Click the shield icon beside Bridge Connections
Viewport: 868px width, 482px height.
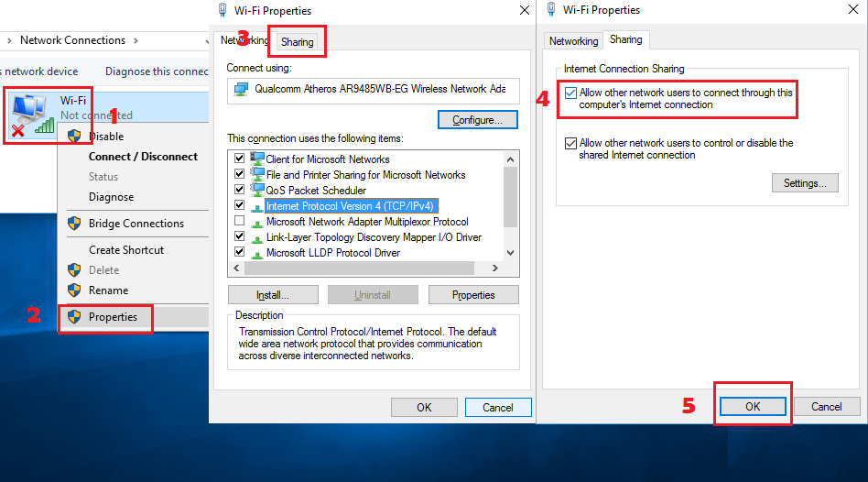pos(74,224)
